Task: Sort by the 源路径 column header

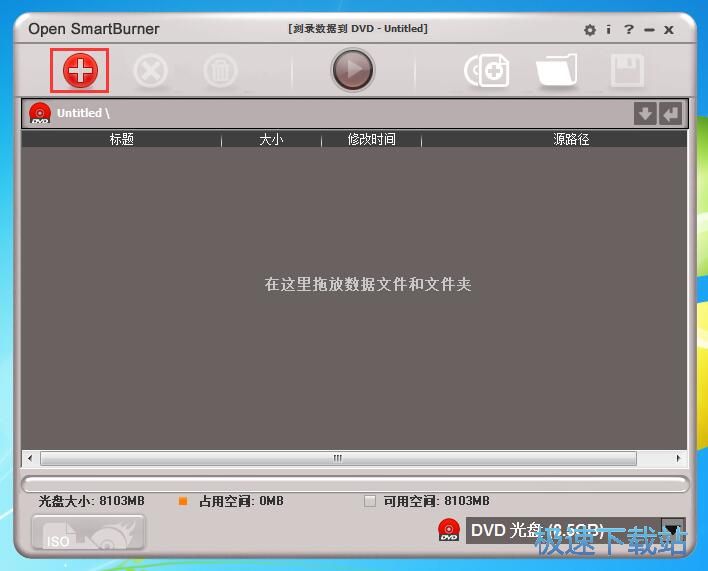Action: [x=571, y=139]
